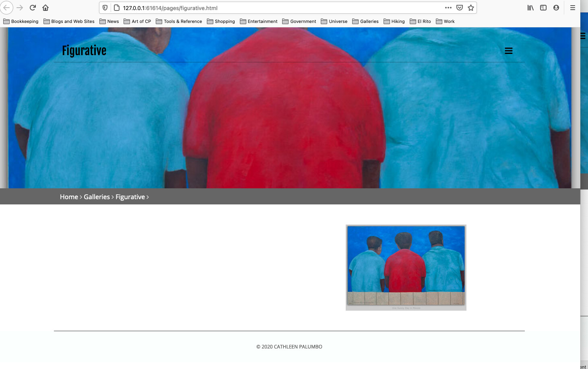
Task: Click Figurative in breadcrumb
Action: [130, 197]
